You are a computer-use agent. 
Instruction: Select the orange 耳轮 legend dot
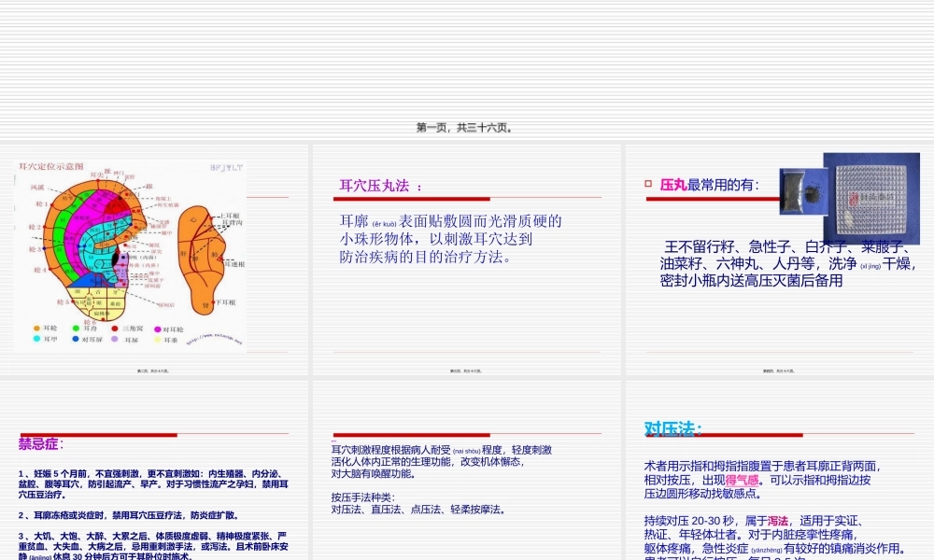[35, 328]
